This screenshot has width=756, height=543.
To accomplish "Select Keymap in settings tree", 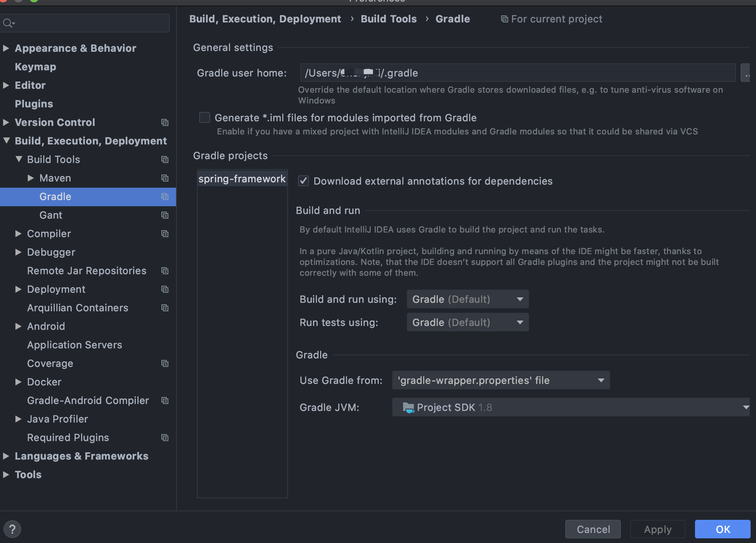I will click(x=36, y=67).
